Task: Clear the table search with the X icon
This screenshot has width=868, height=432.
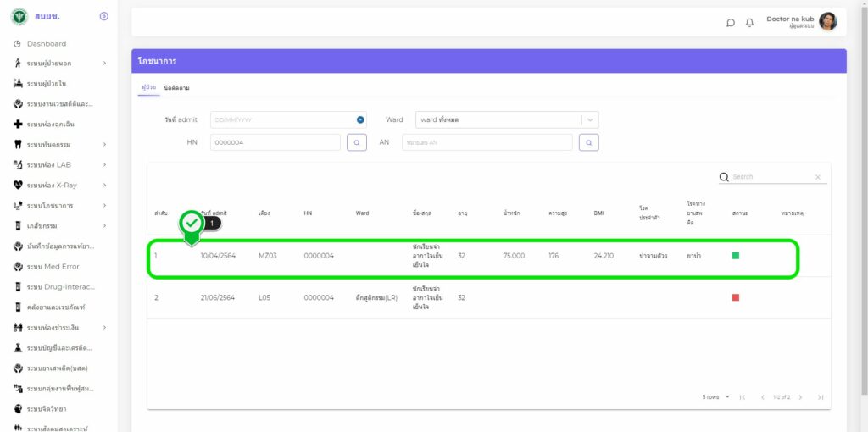Action: coord(818,177)
